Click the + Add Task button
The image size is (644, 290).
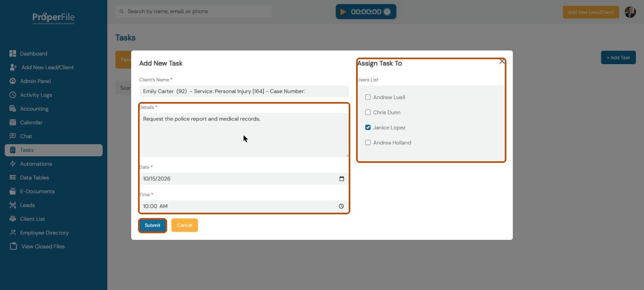click(618, 58)
